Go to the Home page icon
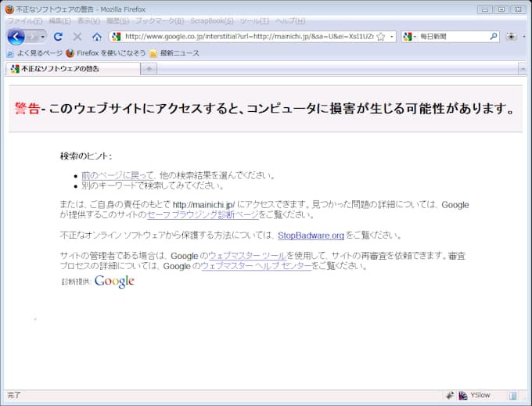The height and width of the screenshot is (406, 532). click(x=96, y=37)
